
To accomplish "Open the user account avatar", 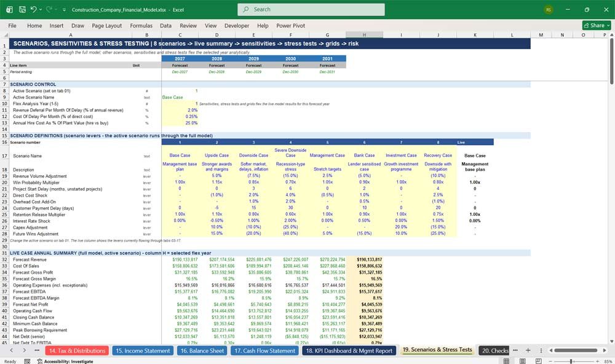I will (549, 9).
